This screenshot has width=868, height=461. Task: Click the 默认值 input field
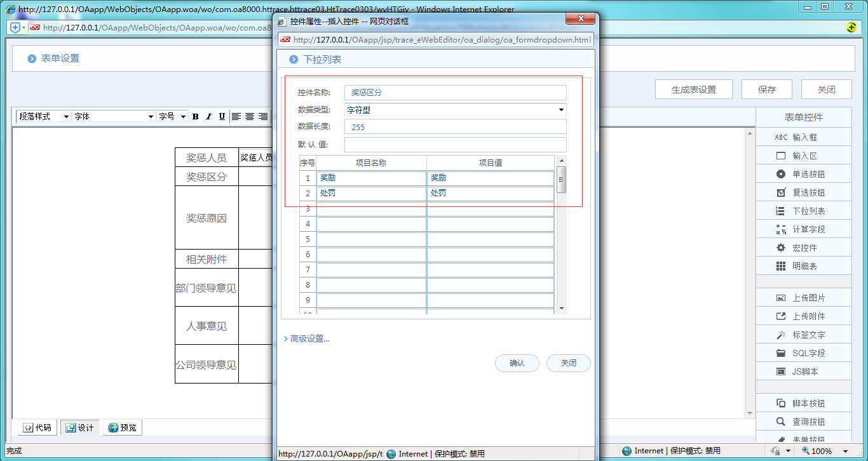click(x=455, y=145)
